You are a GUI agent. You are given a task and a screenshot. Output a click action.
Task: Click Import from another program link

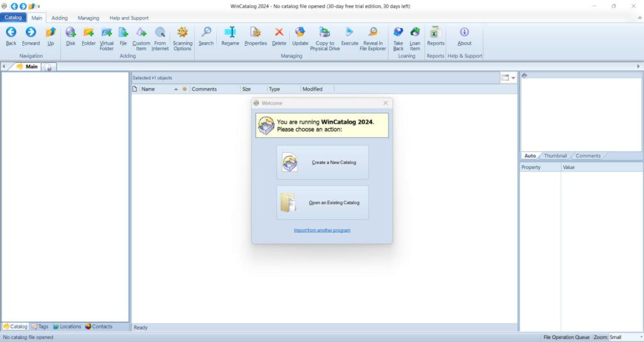322,230
